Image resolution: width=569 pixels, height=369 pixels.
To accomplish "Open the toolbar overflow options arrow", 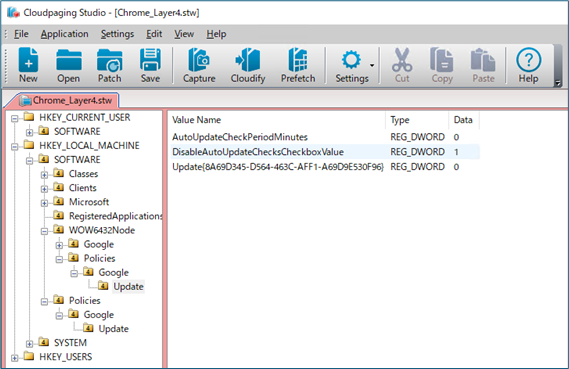I will (x=558, y=83).
